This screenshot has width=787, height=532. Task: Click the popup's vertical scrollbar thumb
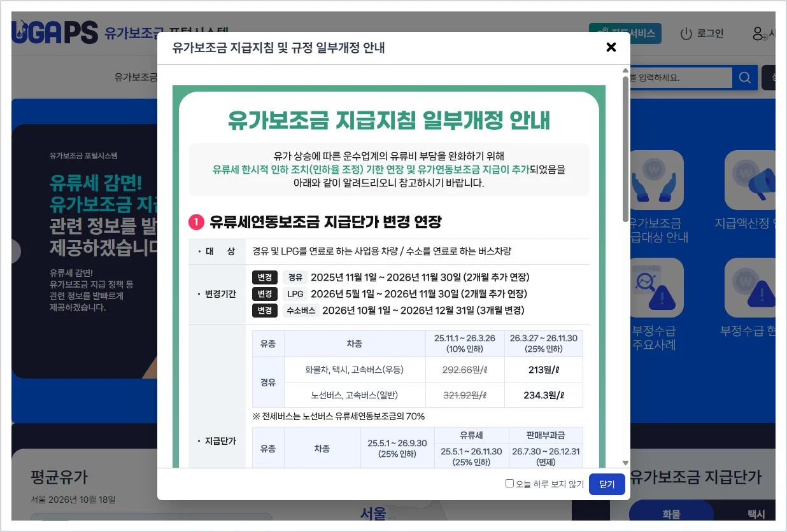click(625, 149)
